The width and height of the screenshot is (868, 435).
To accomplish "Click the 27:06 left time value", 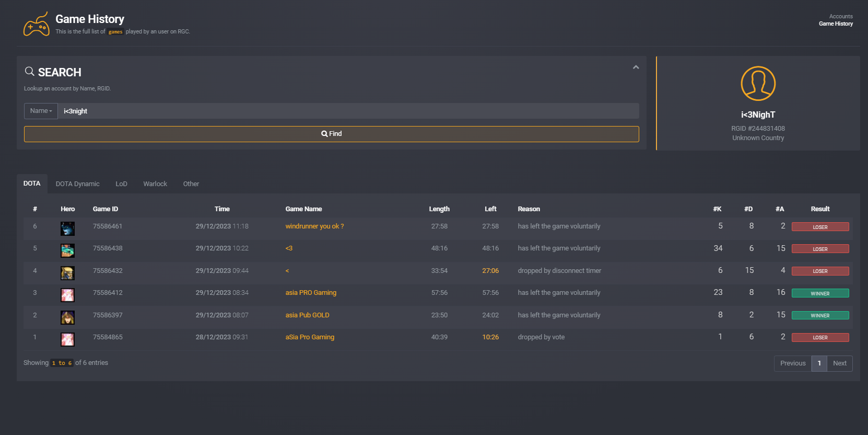I will tap(490, 271).
